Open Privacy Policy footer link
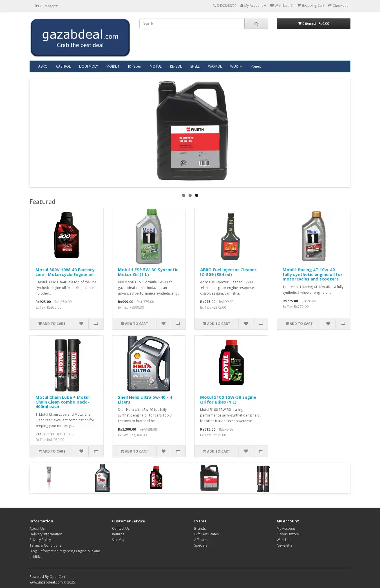380x588 pixels. [x=40, y=540]
